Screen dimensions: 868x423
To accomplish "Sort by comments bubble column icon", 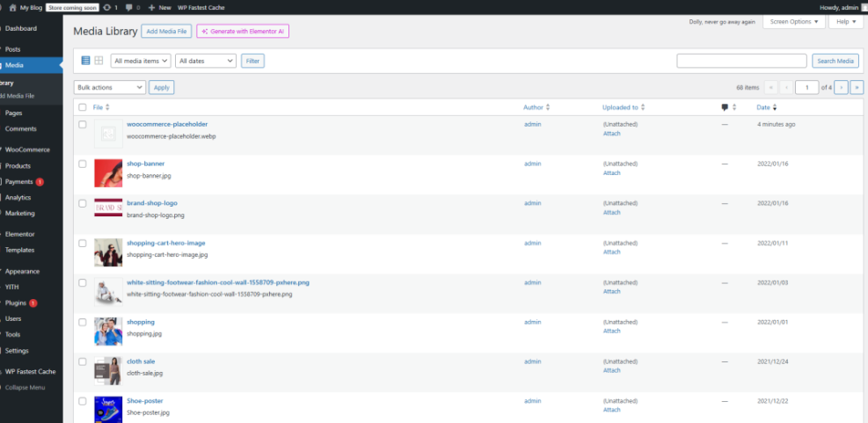I will point(725,107).
